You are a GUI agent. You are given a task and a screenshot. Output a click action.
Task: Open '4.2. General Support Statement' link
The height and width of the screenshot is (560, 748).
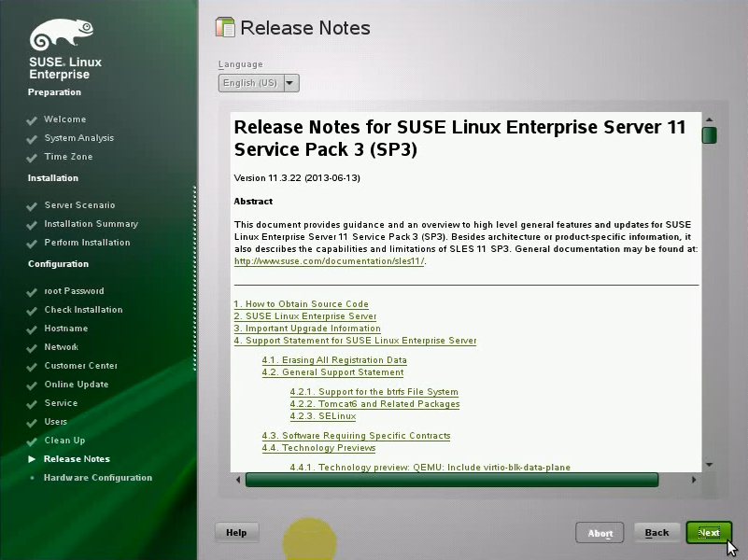[x=333, y=372]
